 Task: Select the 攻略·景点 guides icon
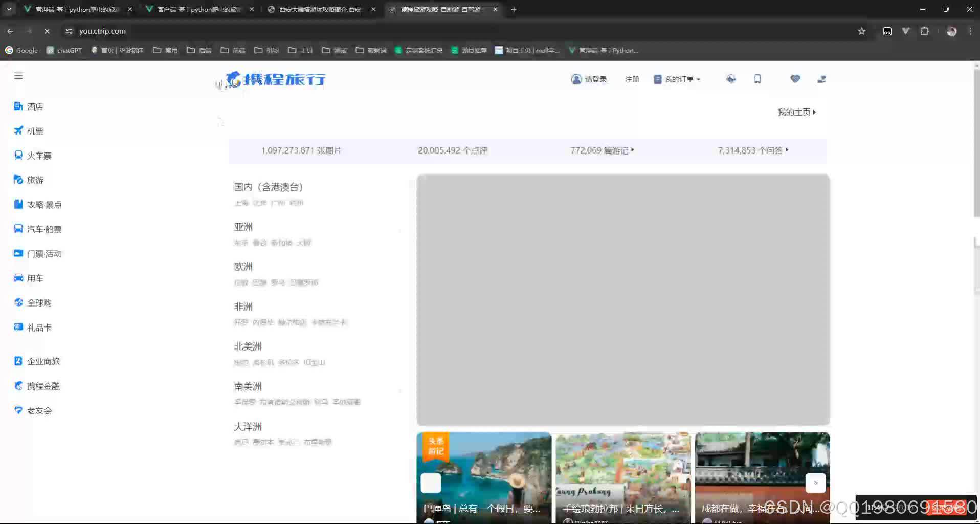pyautogui.click(x=18, y=204)
